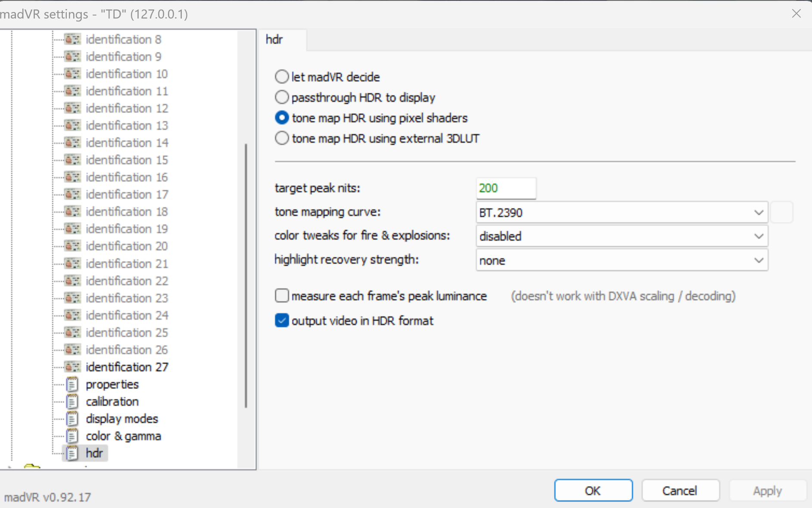Click the identification 20 icon
The image size is (812, 508).
72,246
